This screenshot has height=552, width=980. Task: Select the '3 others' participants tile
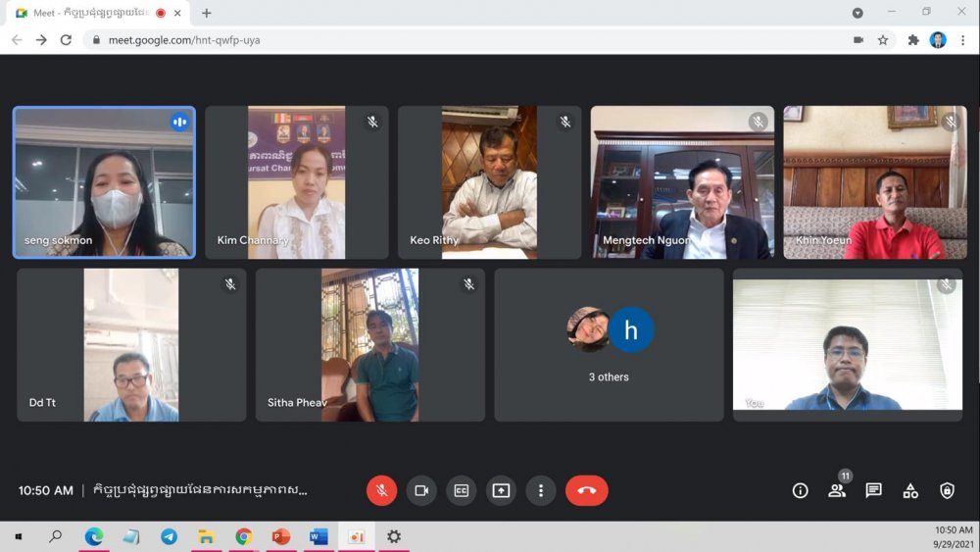click(x=610, y=345)
